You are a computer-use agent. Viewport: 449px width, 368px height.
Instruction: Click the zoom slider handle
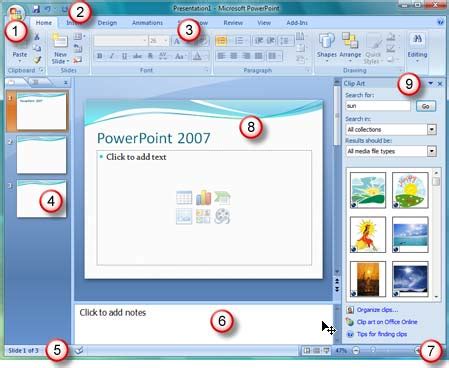point(374,350)
